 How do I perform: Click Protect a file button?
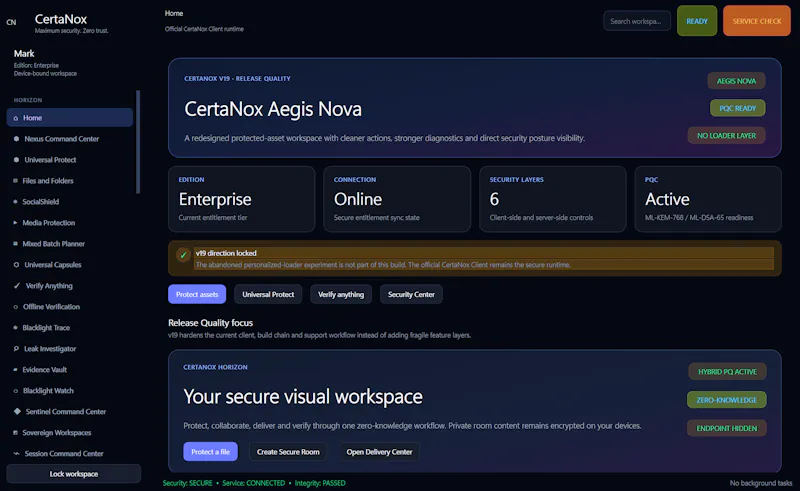[210, 452]
